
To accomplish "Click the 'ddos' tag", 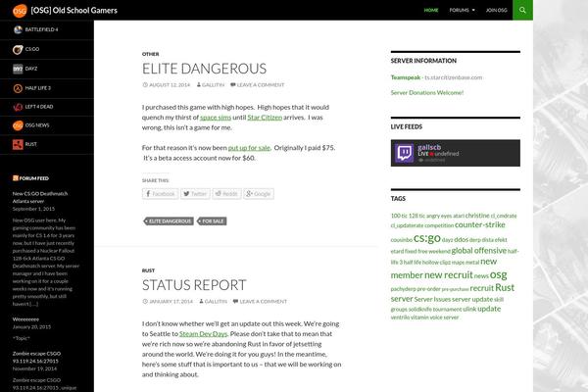I will (x=462, y=239).
